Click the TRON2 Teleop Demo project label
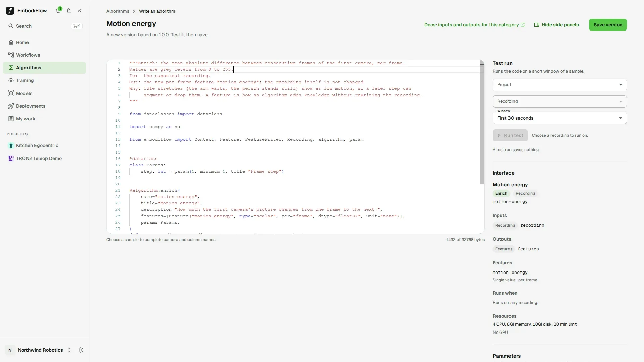 click(39, 158)
